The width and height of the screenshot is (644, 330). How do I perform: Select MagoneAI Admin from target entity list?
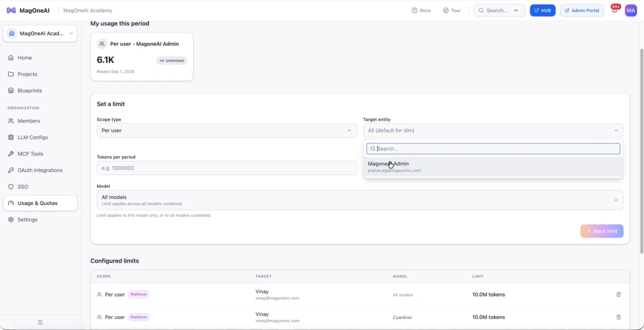493,167
